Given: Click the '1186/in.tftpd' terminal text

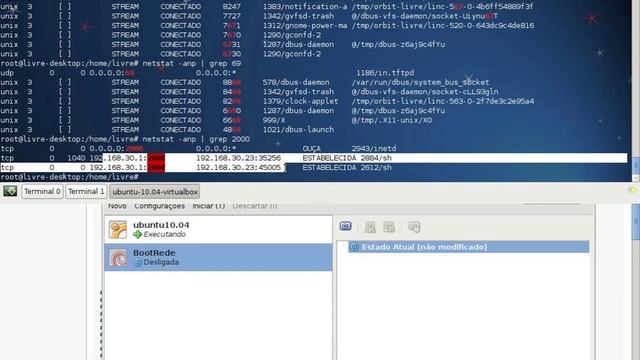Looking at the screenshot, I should tap(385, 73).
